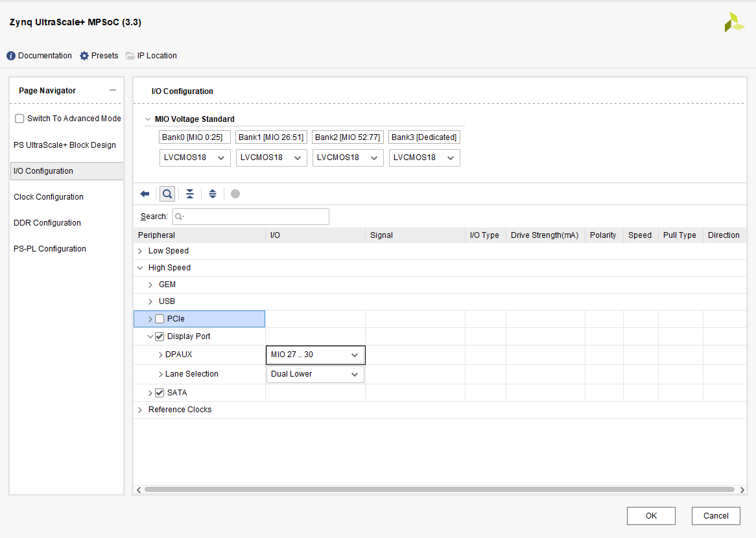Click the expand all toolbar icon
The image size is (756, 538).
[213, 194]
